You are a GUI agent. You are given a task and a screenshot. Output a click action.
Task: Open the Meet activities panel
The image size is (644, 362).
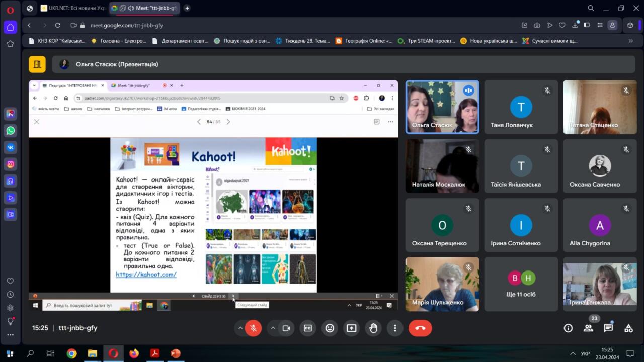tap(628, 328)
